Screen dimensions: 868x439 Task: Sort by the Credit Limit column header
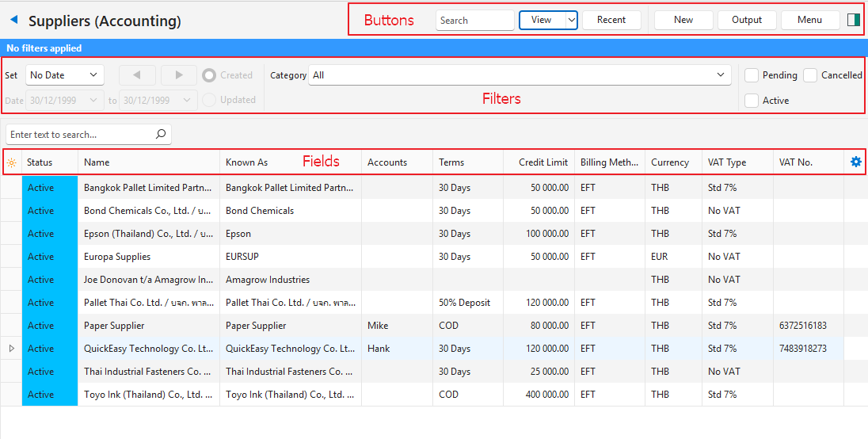pyautogui.click(x=542, y=162)
